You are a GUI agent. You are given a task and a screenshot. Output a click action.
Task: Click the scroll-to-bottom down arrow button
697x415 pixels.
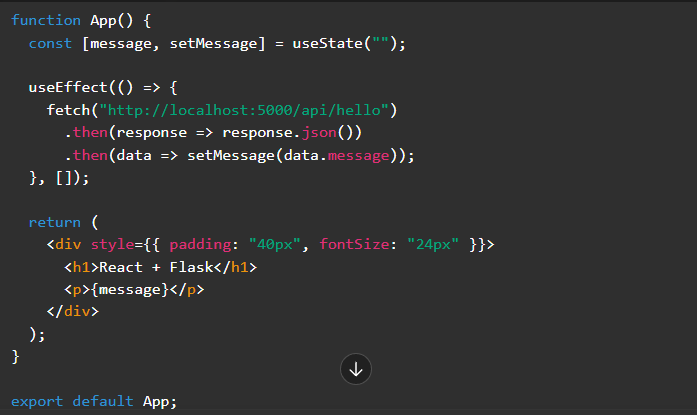click(x=356, y=369)
